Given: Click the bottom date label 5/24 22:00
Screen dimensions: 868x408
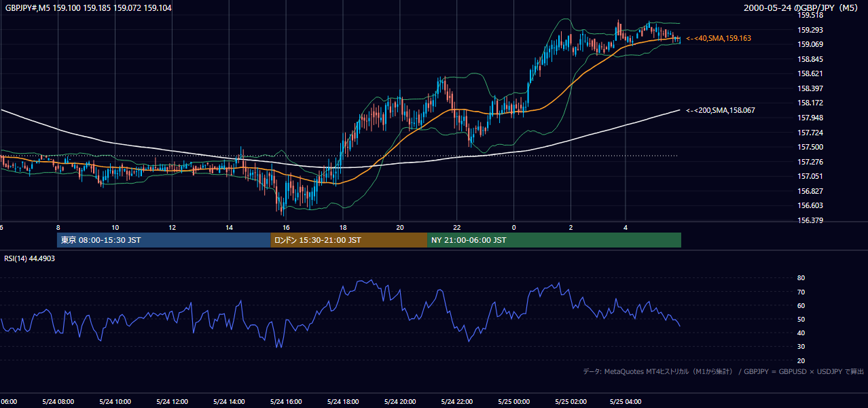Looking at the screenshot, I should tap(456, 402).
